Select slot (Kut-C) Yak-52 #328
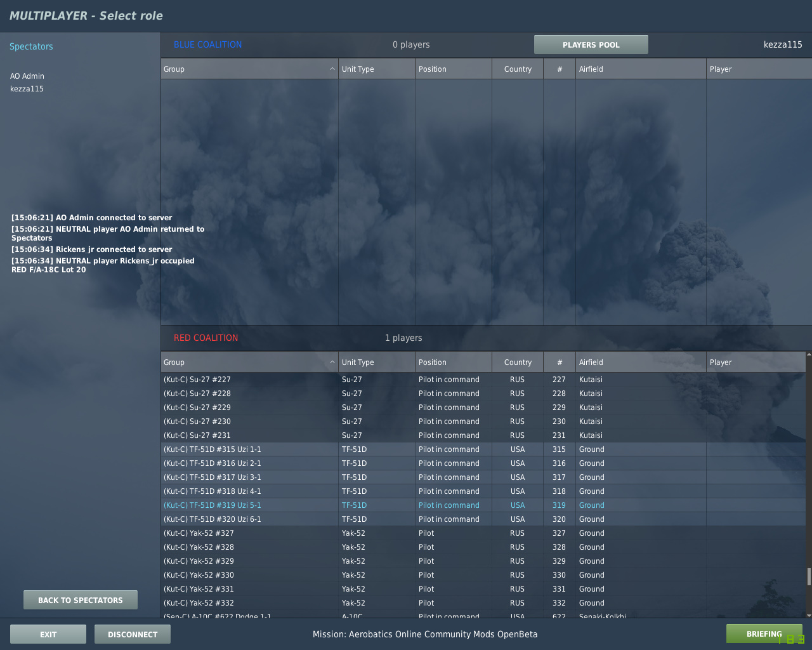This screenshot has height=650, width=812. coord(483,547)
